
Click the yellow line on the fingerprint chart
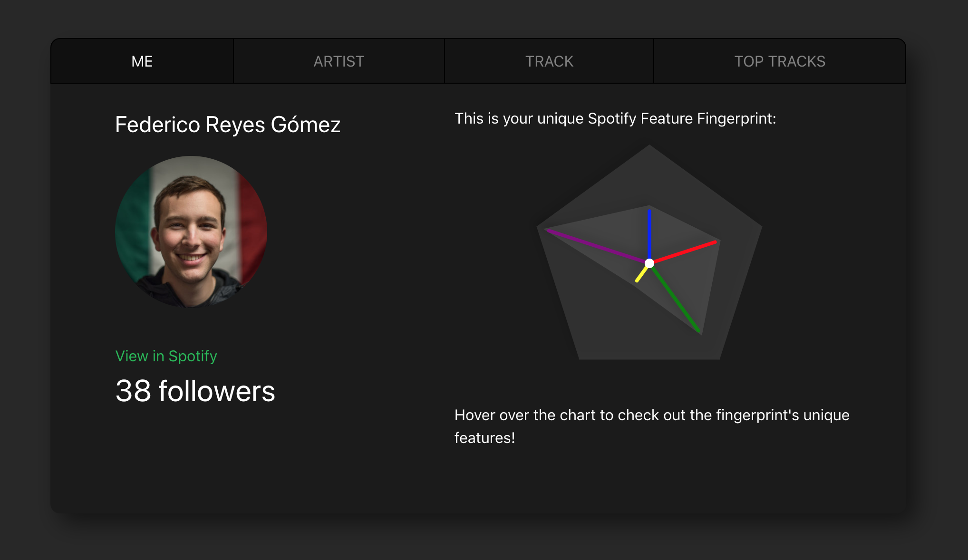click(642, 274)
